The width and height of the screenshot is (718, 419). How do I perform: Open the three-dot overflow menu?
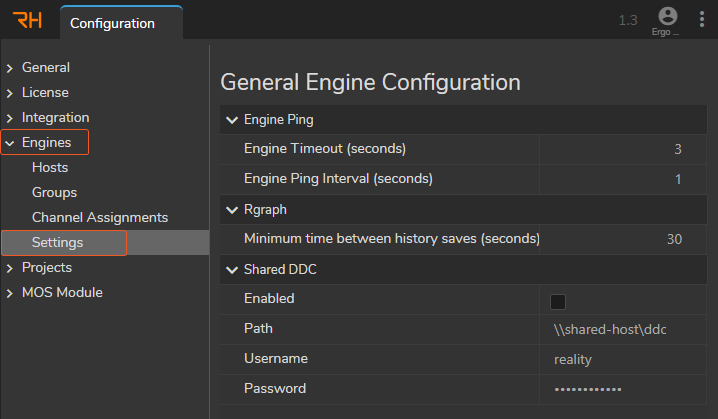click(x=702, y=21)
